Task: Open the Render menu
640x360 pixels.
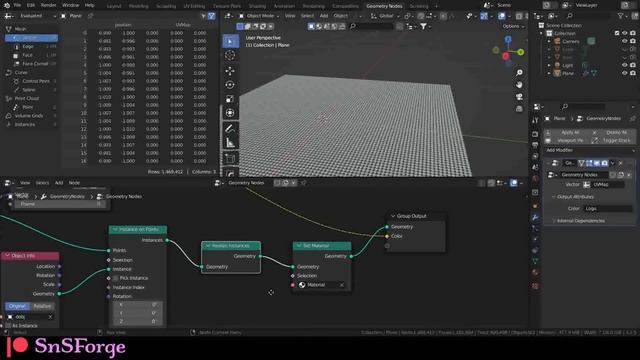Action: click(x=48, y=5)
